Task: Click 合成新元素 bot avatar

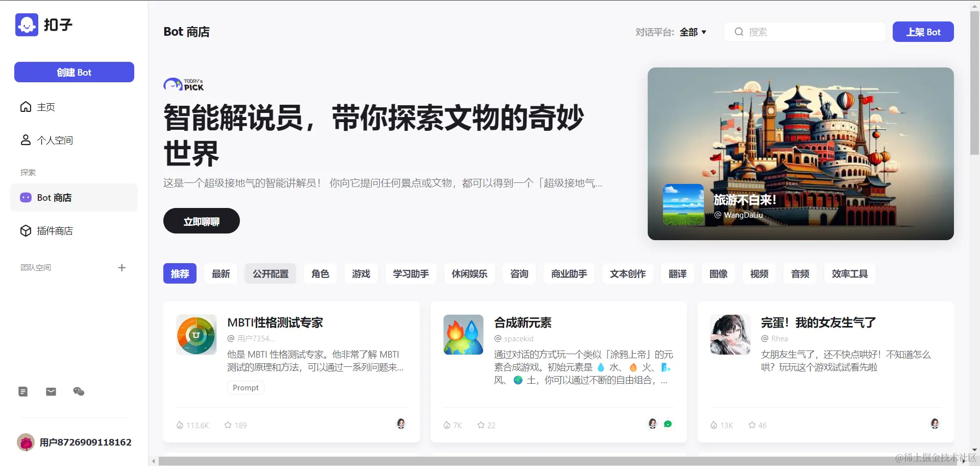Action: coord(463,335)
